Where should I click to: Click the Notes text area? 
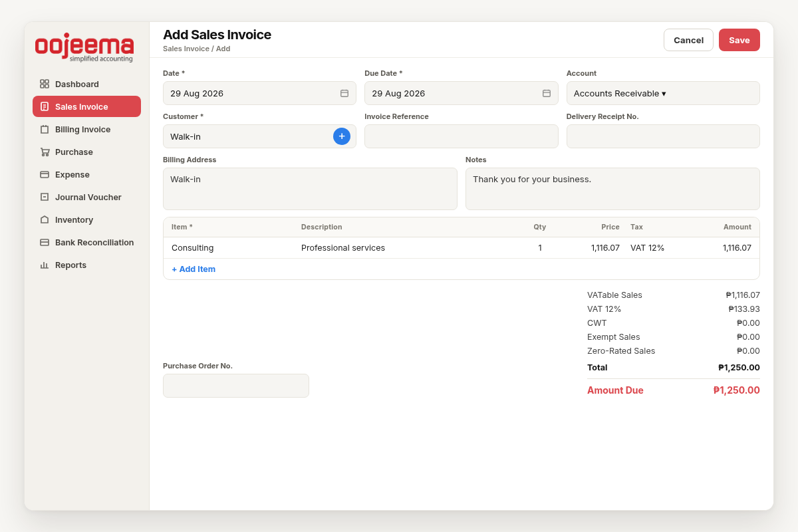pyautogui.click(x=612, y=189)
